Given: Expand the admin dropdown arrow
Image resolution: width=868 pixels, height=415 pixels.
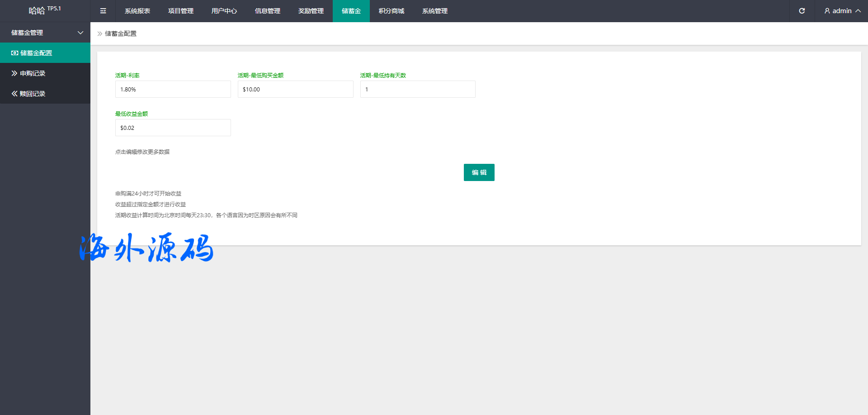Looking at the screenshot, I should point(858,11).
